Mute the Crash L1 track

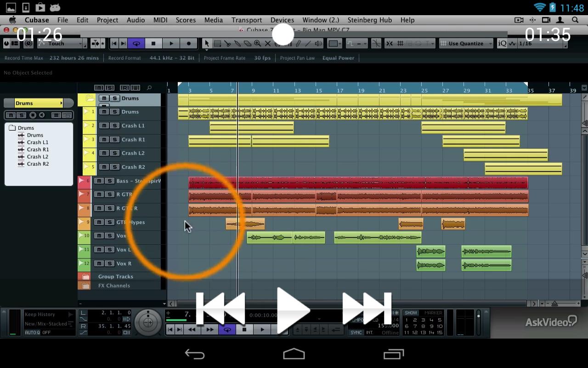(x=104, y=126)
